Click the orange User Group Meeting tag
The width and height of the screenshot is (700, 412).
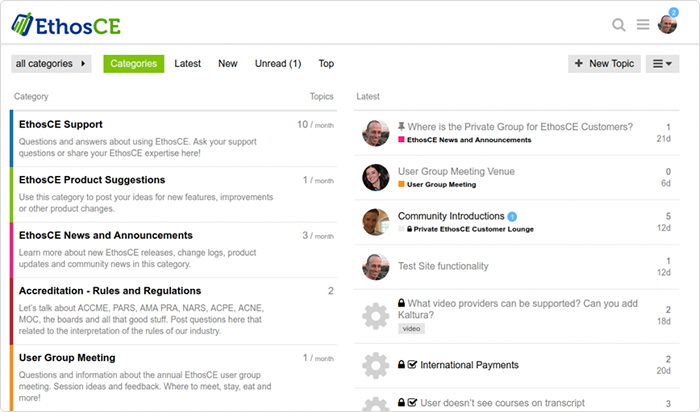pyautogui.click(x=437, y=184)
